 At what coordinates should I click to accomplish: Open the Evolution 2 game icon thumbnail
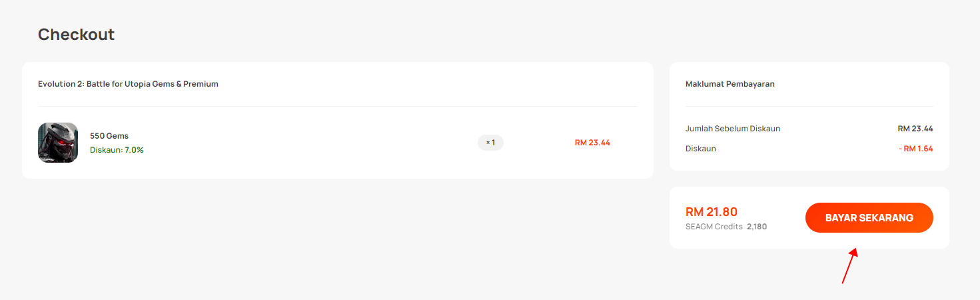[x=58, y=143]
